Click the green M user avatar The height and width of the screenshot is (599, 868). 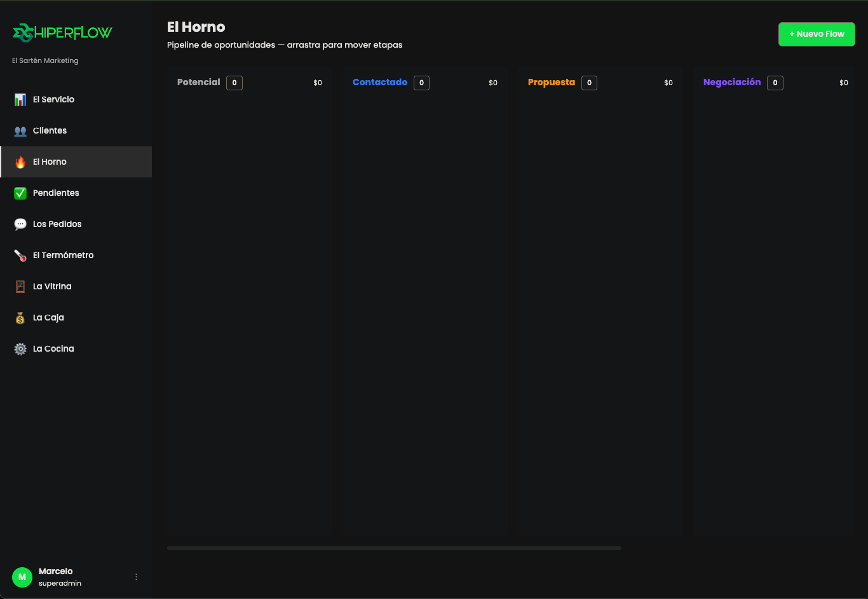pos(22,577)
